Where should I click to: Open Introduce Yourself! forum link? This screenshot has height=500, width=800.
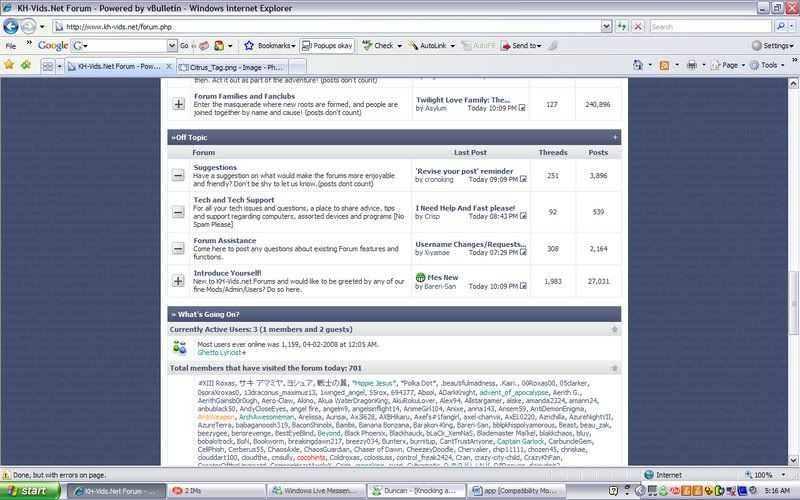[x=228, y=273]
